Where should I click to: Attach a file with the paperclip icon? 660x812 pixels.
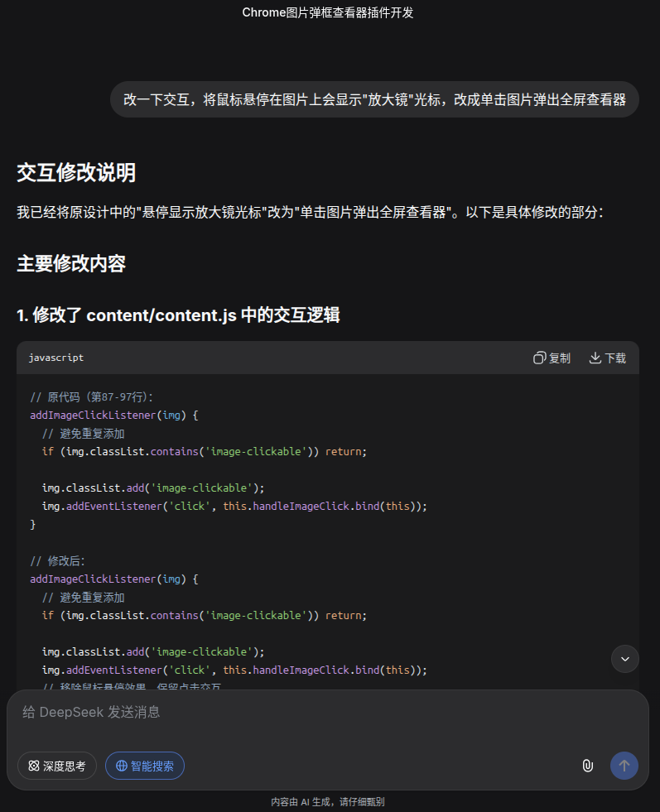[587, 766]
